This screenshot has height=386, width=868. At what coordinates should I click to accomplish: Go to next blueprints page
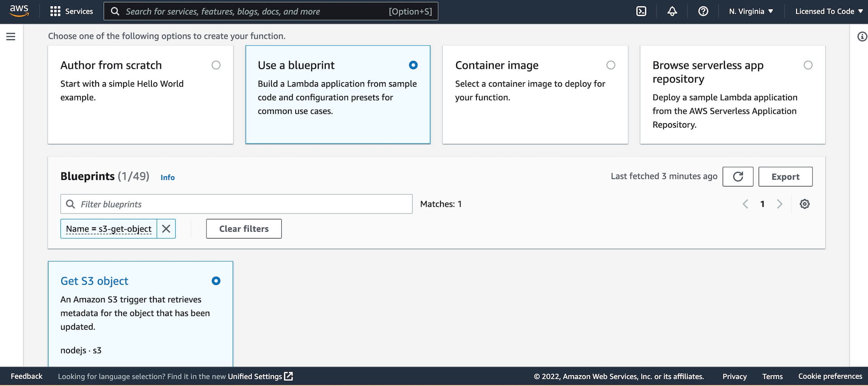[x=779, y=204]
